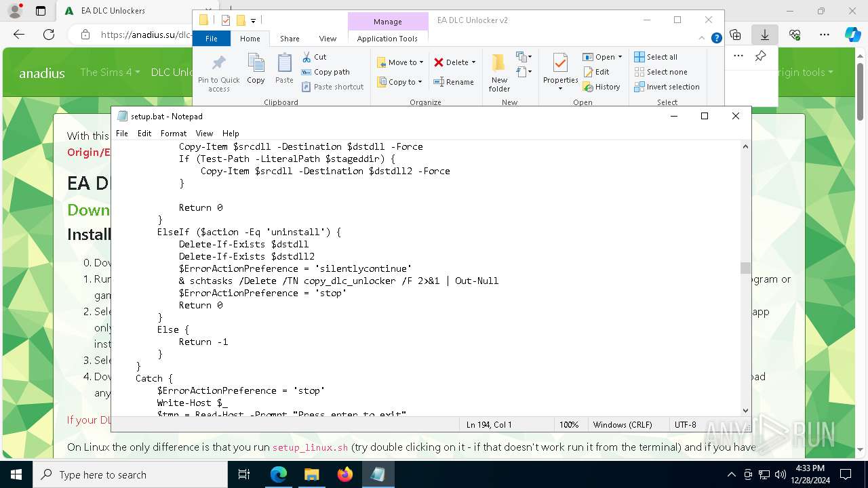Click Select none in Select group
868x488 pixels.
(x=660, y=72)
